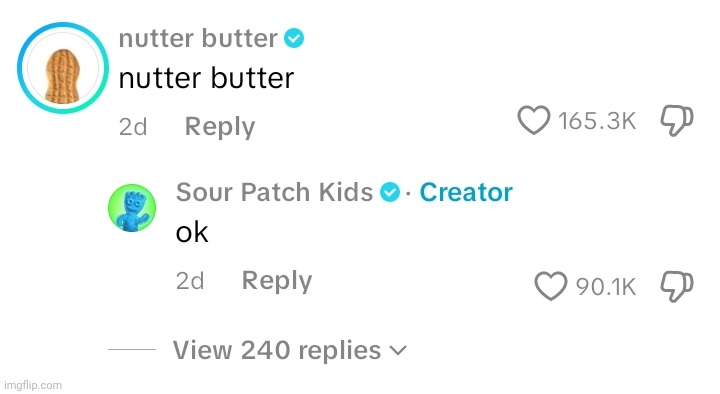Viewport: 720px width, 394px height.
Task: Reply to nutter butter comment
Action: (220, 127)
